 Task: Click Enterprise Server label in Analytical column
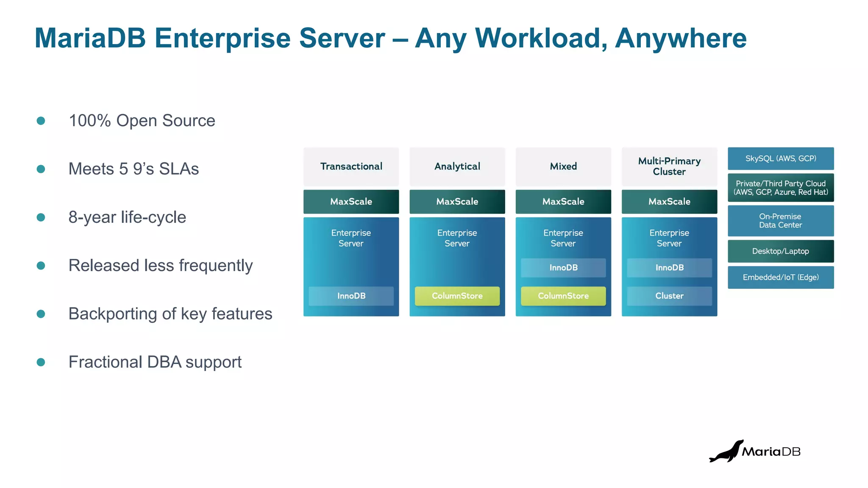[457, 238]
